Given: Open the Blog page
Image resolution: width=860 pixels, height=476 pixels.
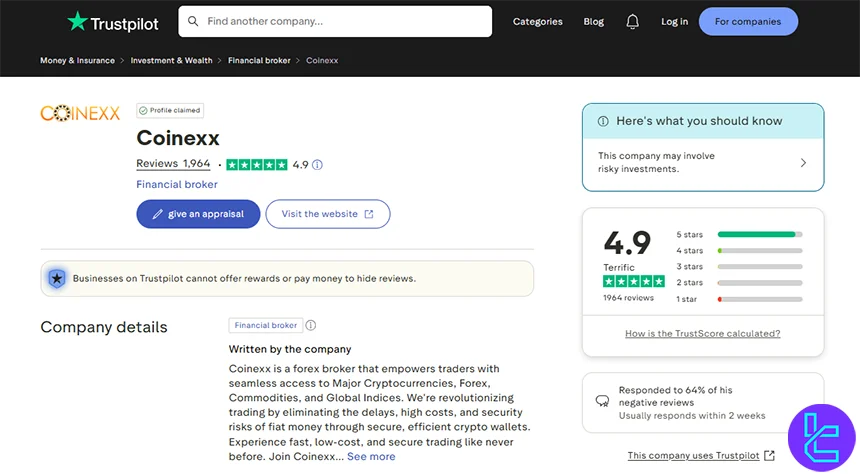Looking at the screenshot, I should tap(593, 21).
